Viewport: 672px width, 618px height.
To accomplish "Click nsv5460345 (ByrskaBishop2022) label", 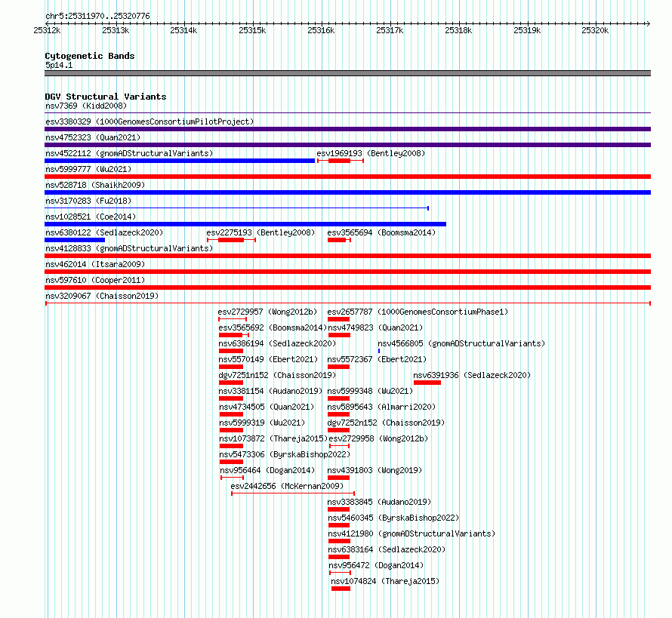I will pyautogui.click(x=394, y=518).
